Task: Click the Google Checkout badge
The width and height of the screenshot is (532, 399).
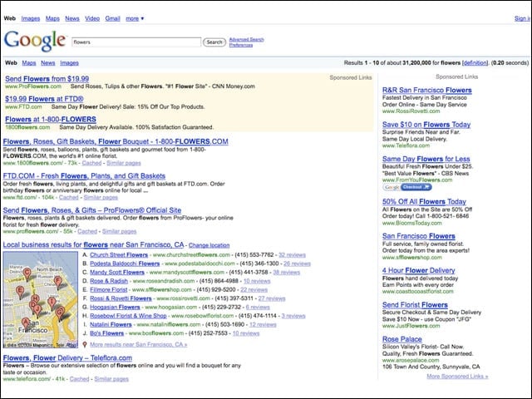Action: point(407,187)
